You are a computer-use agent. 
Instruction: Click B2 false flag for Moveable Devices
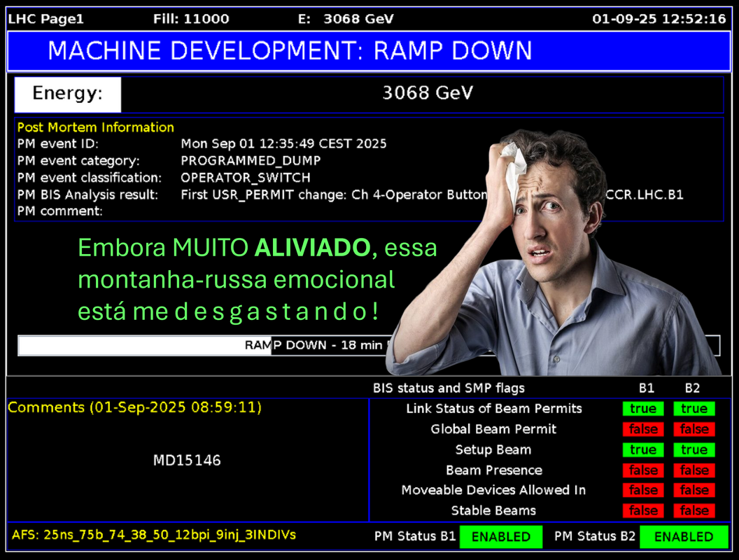point(694,490)
